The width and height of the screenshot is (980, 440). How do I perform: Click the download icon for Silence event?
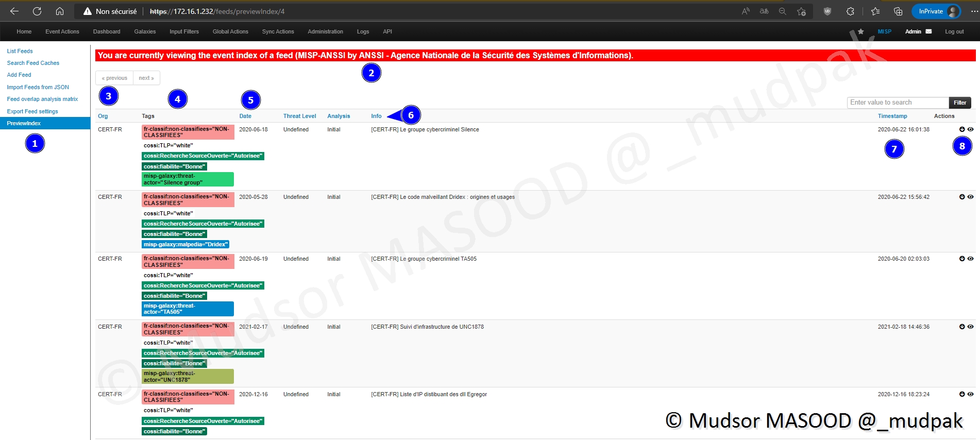pos(961,129)
